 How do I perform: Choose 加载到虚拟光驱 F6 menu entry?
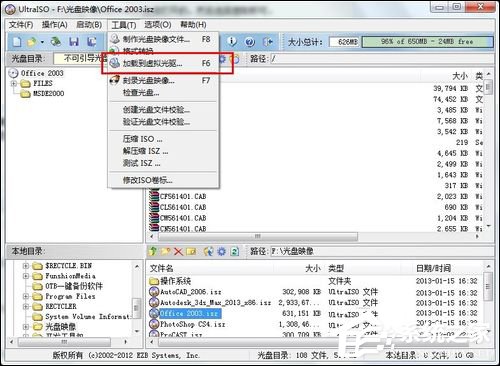[163, 63]
